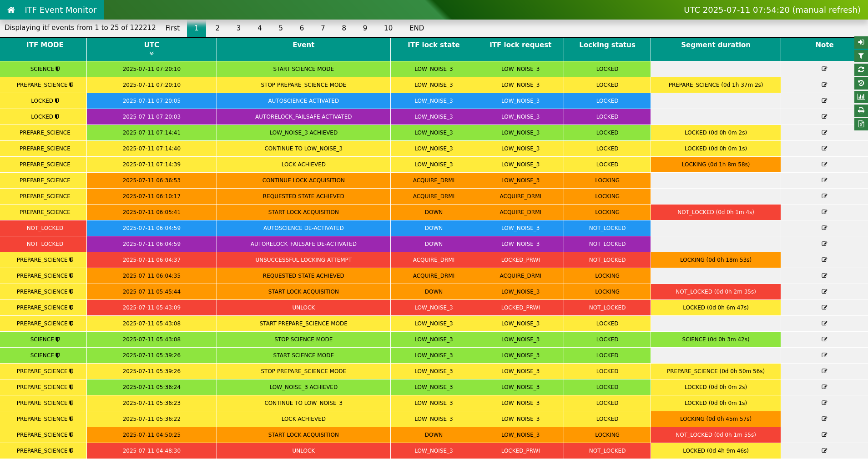
Task: Edit note for CONTINUE LOCK ACQUISITION row
Action: (x=824, y=180)
